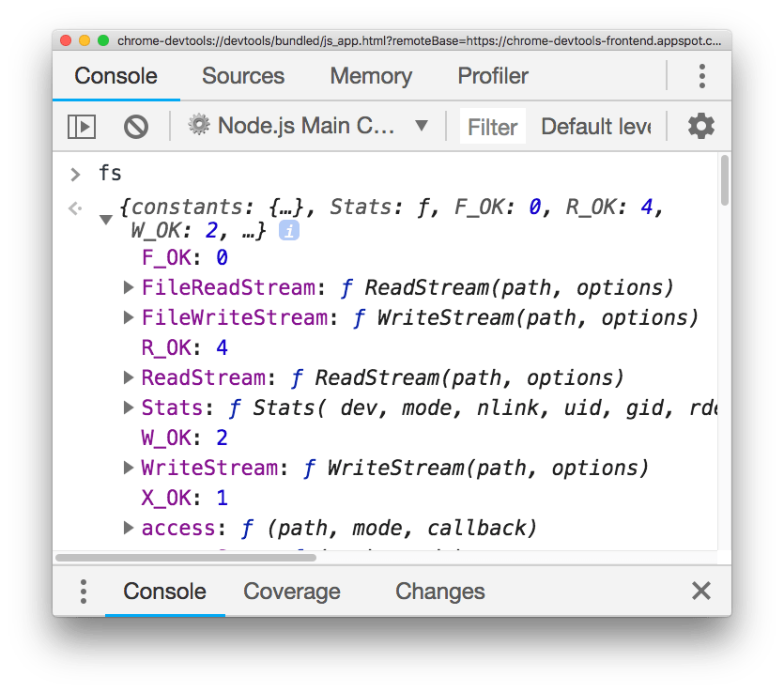Expand the FileReadStream property
The height and width of the screenshot is (692, 784).
129,287
